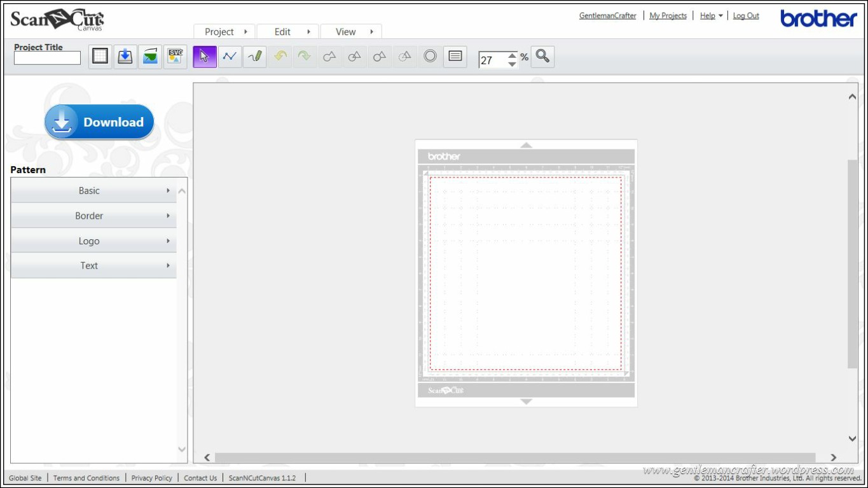Open the image tracing icon
868x488 pixels.
pos(150,57)
